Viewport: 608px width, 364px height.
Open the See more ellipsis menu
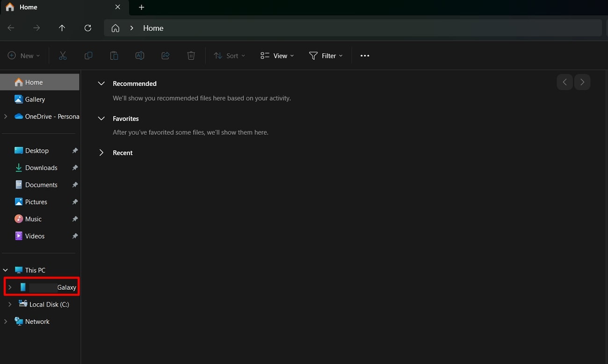click(364, 55)
